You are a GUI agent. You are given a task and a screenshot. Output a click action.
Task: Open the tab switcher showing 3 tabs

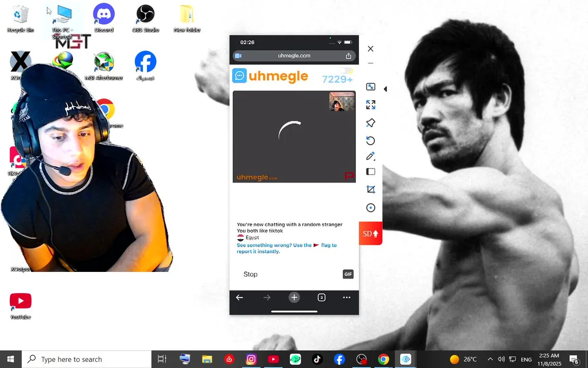pyautogui.click(x=322, y=297)
